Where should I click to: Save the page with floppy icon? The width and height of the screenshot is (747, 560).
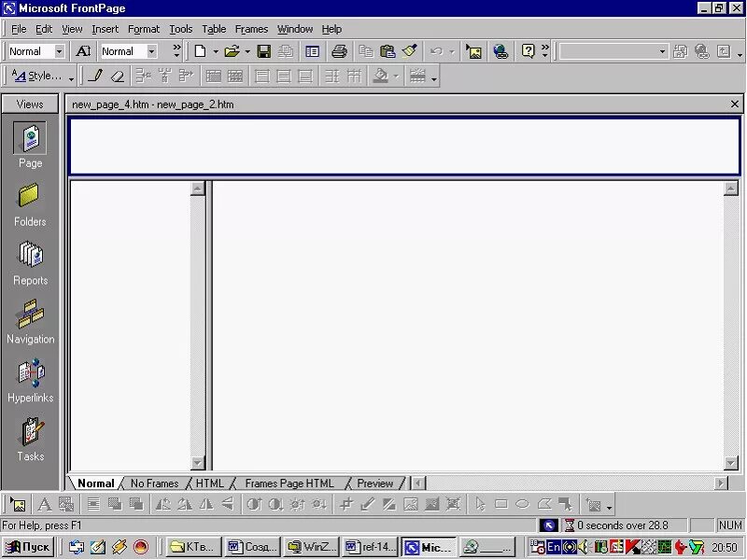tap(263, 51)
